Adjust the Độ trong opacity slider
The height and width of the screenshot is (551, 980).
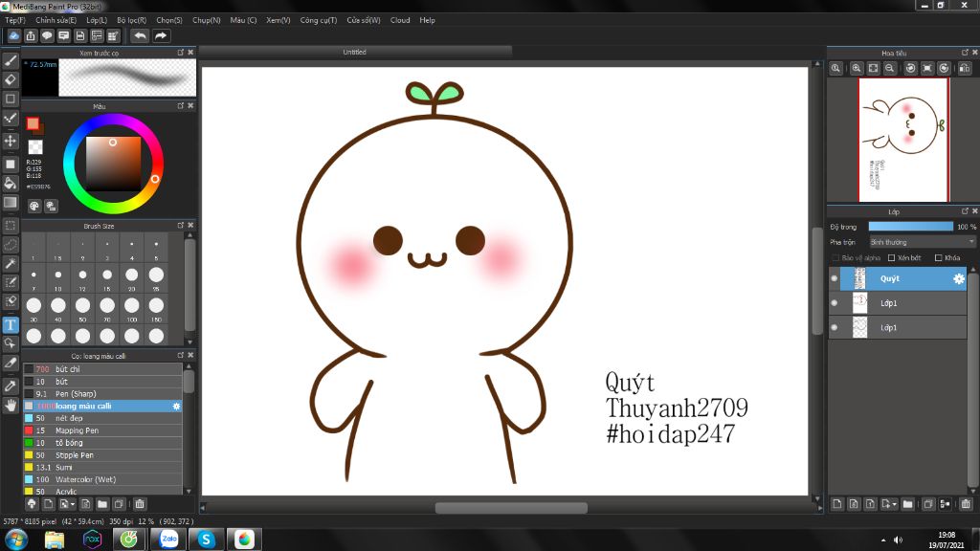pyautogui.click(x=911, y=226)
